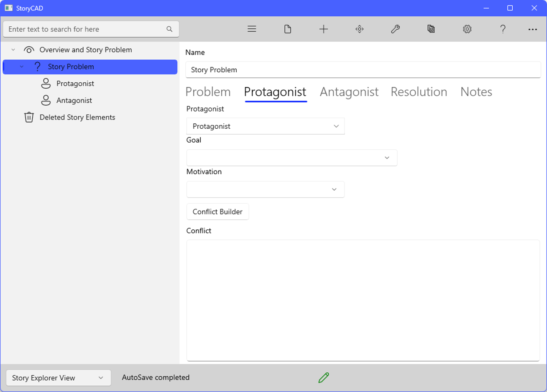The image size is (547, 392).
Task: Open the Preferences gear icon
Action: [467, 29]
